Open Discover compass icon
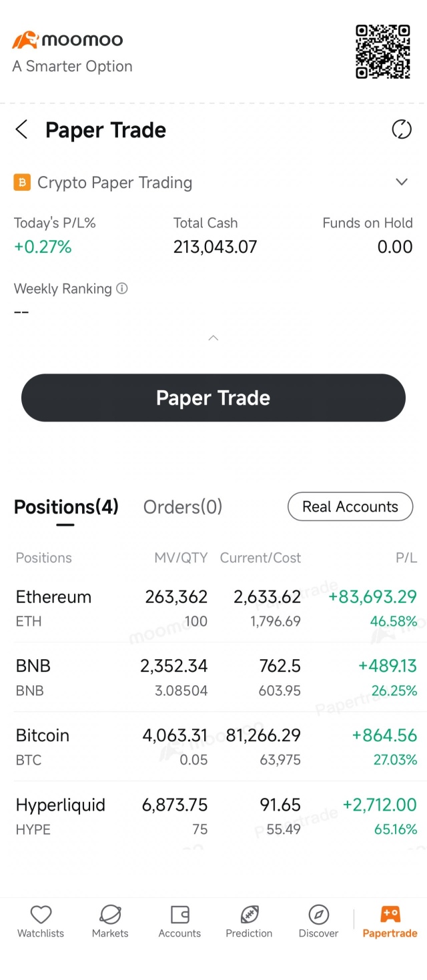This screenshot has height=980, width=427. click(x=318, y=915)
